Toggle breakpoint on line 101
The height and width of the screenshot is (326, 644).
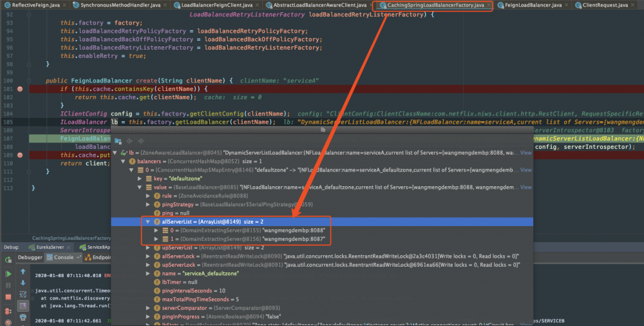point(20,89)
